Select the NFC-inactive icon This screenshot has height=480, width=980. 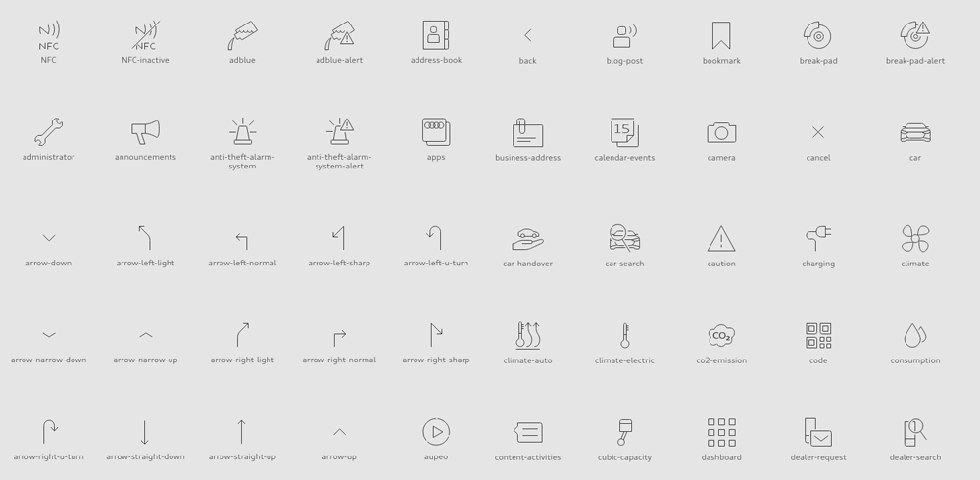pos(145,36)
